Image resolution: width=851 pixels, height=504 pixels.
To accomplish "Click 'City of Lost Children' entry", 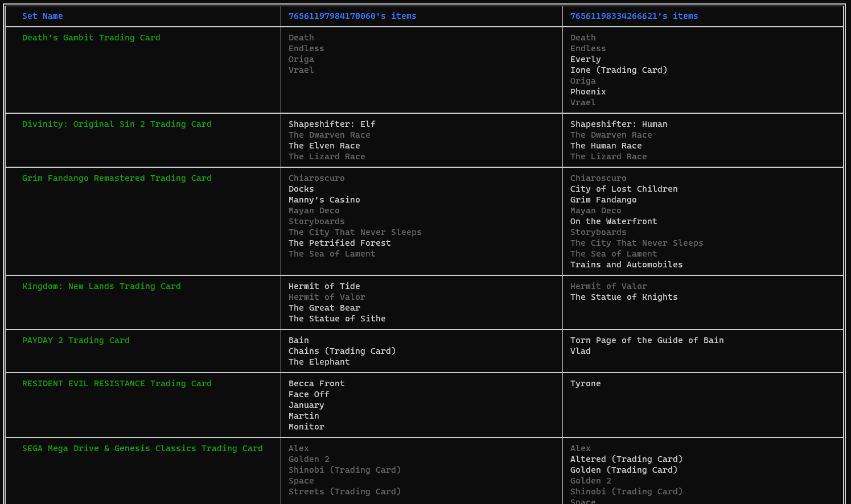I will 624,189.
